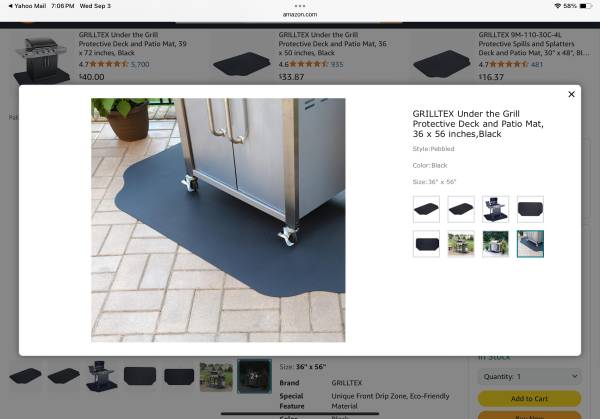Open the GRILLTEX 9M-110-30C-4L mat listing

click(533, 44)
